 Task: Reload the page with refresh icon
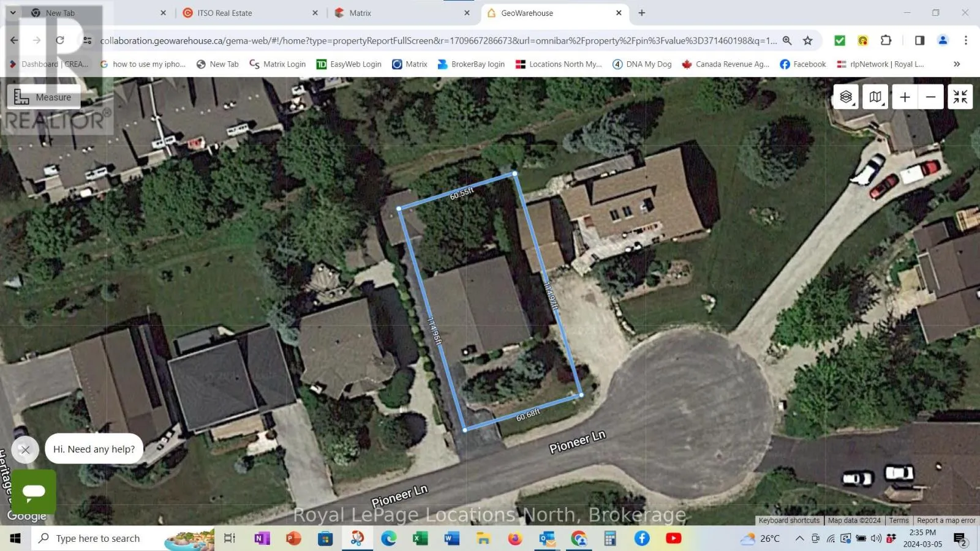pyautogui.click(x=60, y=40)
